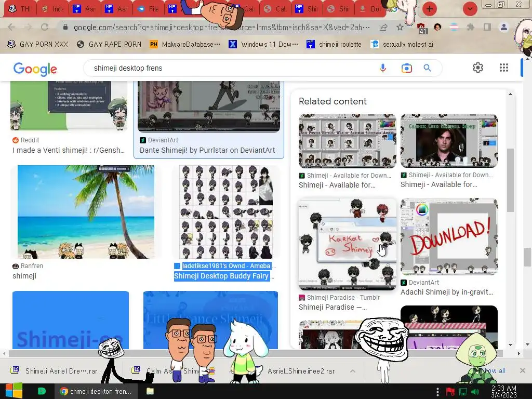Open the Windows 11 Dow… bookmark

tap(263, 45)
